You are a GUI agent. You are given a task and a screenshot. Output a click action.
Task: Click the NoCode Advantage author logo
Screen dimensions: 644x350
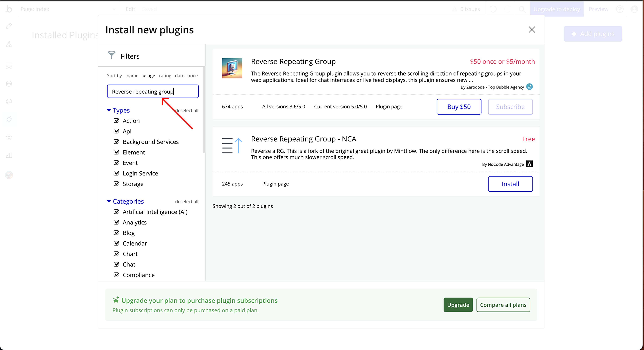pyautogui.click(x=529, y=164)
